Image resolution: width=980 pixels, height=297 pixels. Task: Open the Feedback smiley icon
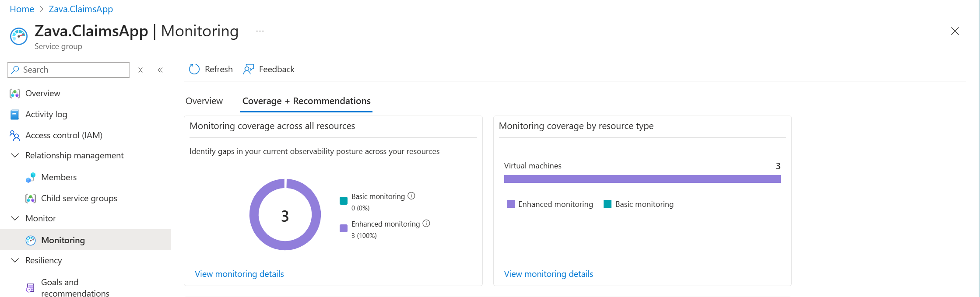click(x=248, y=69)
